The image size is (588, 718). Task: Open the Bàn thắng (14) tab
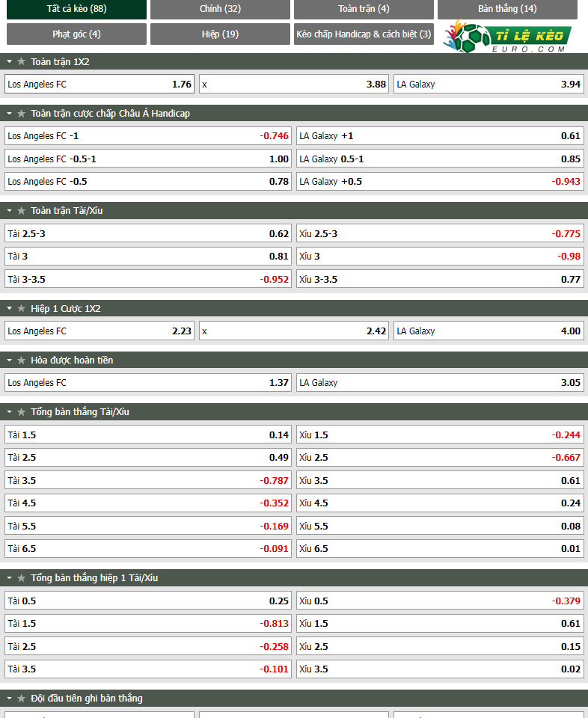(507, 9)
